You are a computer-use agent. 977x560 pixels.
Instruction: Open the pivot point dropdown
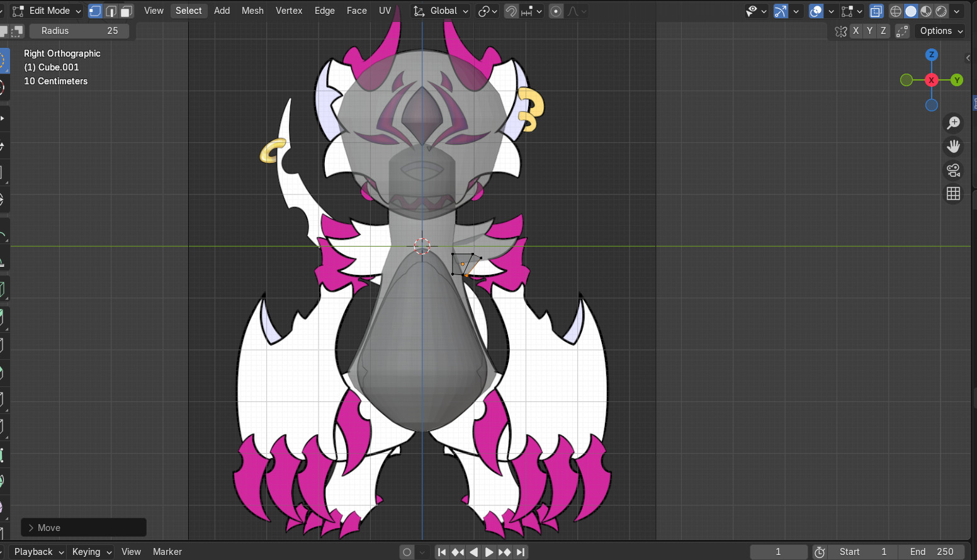(x=488, y=11)
